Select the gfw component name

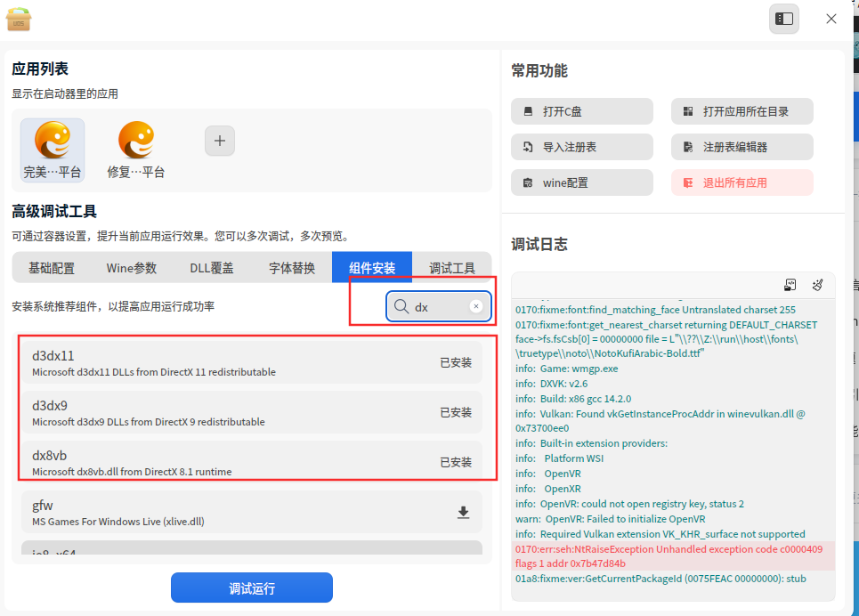click(x=42, y=506)
